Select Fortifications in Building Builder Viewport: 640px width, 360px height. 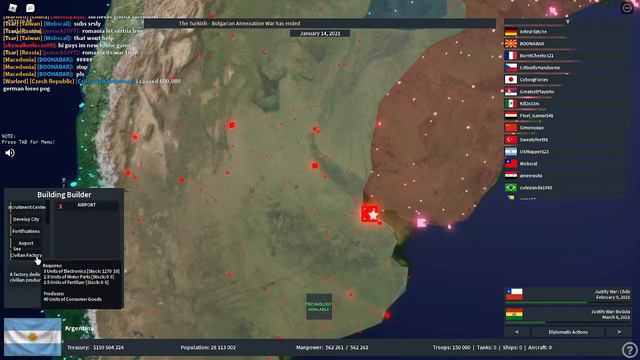(x=26, y=231)
